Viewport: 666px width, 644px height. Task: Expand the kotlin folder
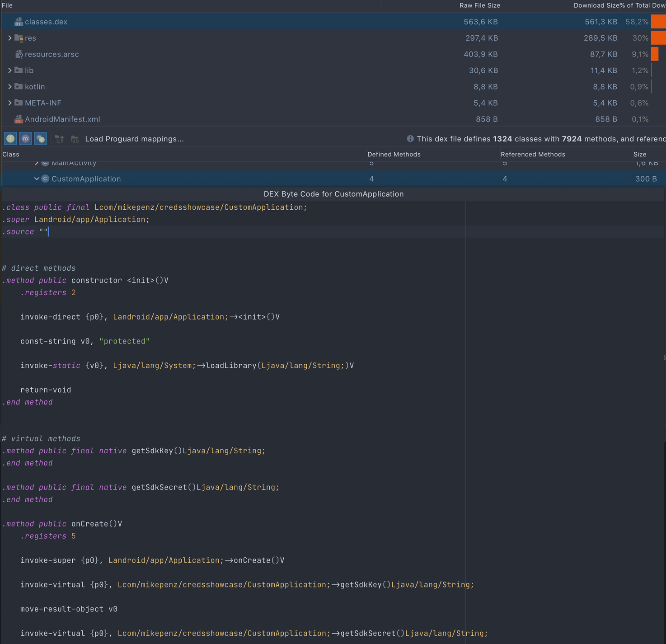click(9, 87)
